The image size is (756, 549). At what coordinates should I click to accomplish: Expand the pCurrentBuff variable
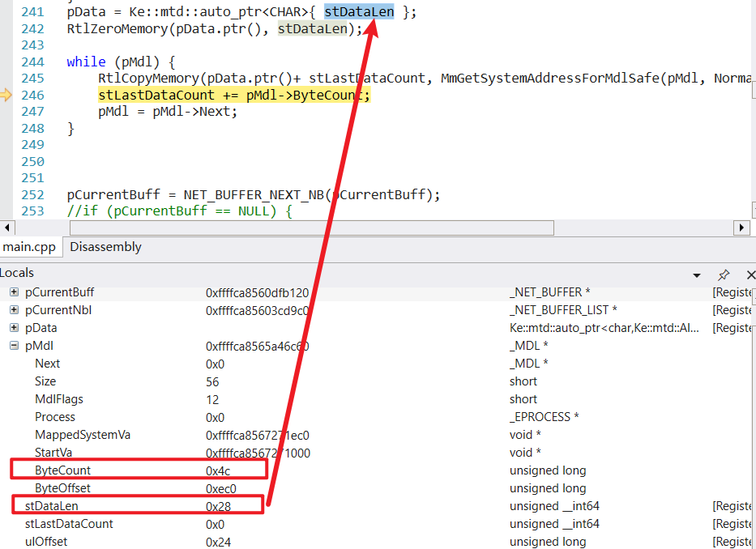(x=14, y=292)
